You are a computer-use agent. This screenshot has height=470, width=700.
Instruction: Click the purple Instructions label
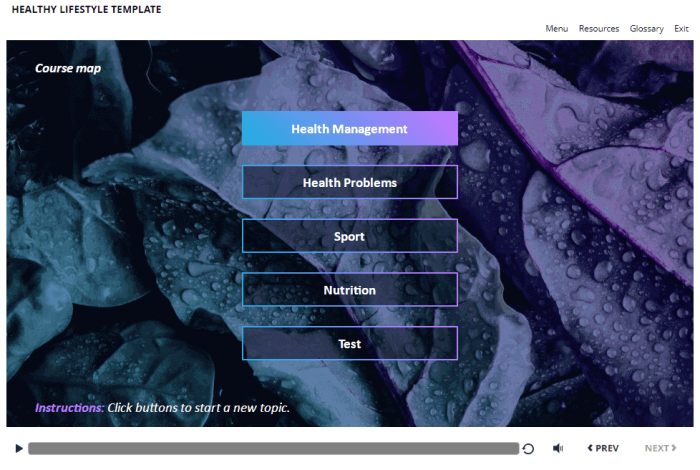69,408
